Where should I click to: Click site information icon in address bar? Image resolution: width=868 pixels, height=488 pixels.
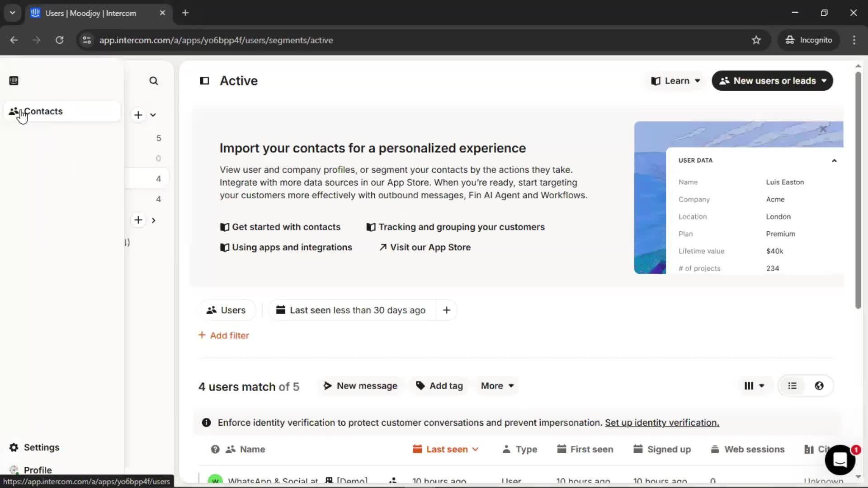(87, 40)
